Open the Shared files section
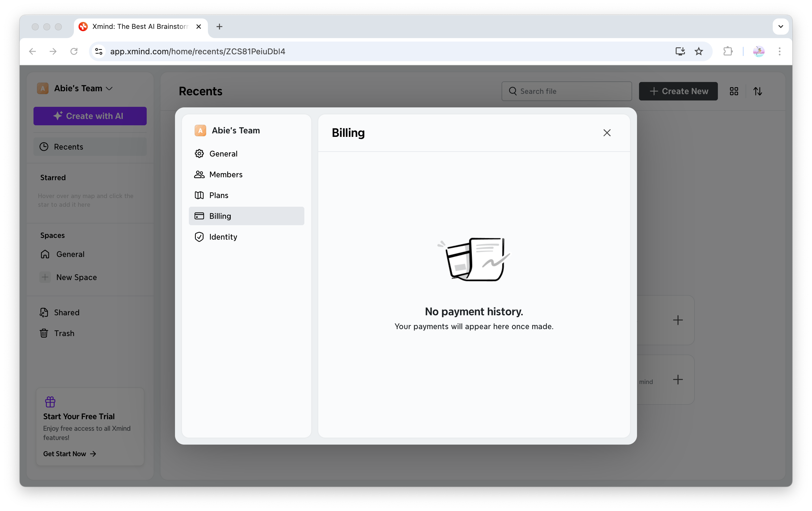This screenshot has width=812, height=511. click(x=90, y=312)
